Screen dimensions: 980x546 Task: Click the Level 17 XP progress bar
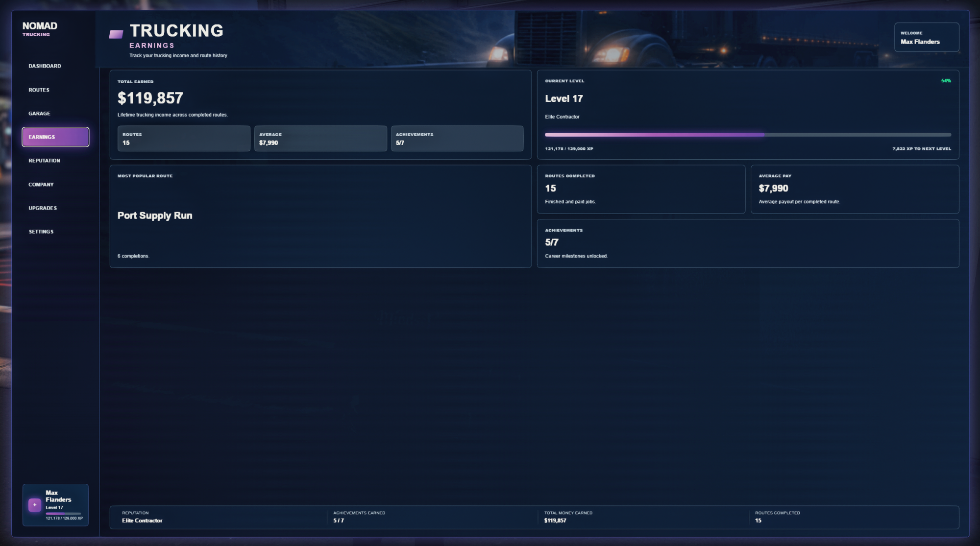pyautogui.click(x=748, y=135)
